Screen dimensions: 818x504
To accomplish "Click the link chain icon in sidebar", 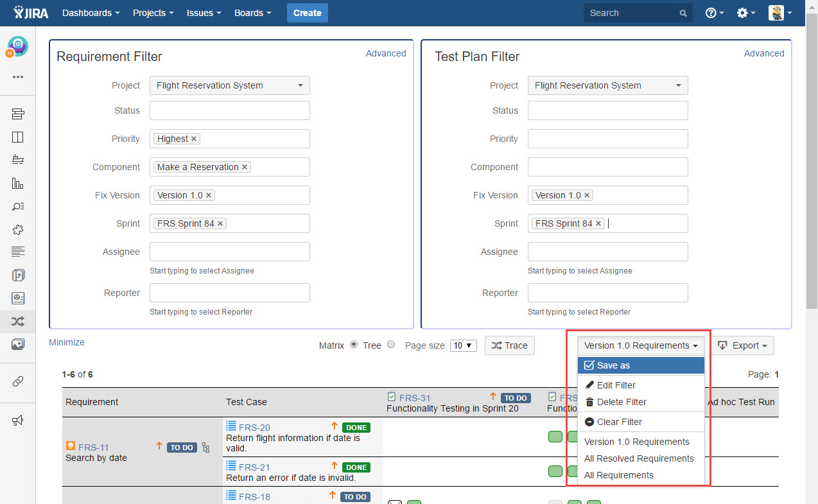I will (17, 382).
